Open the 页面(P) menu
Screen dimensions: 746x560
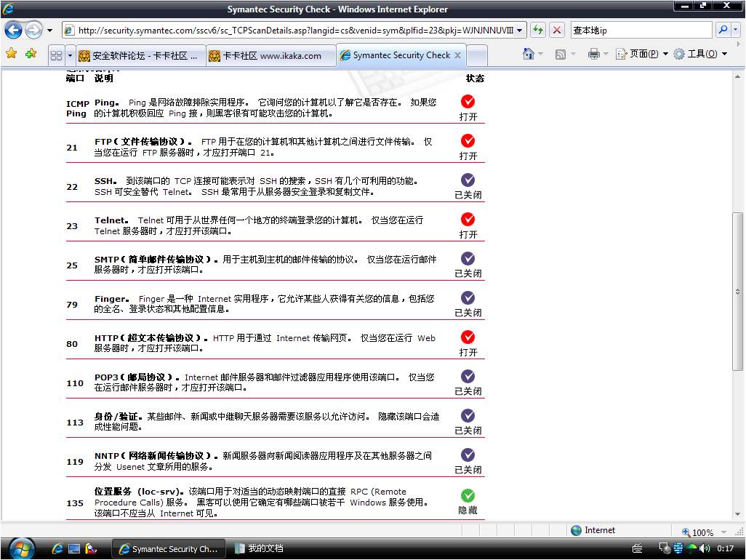642,54
